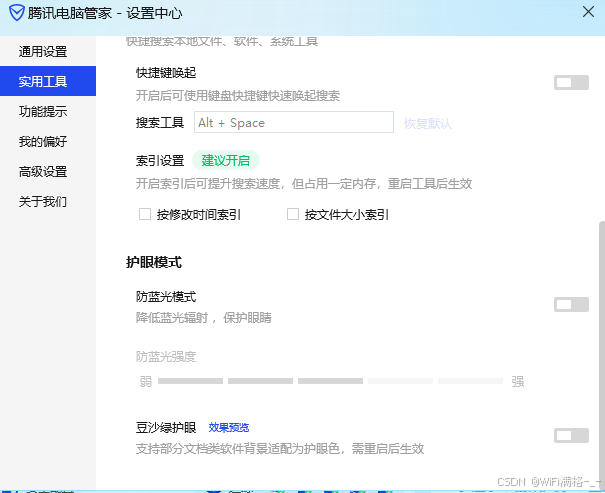The width and height of the screenshot is (605, 493).
Task: Open the 效果预览 link
Action: 229,427
